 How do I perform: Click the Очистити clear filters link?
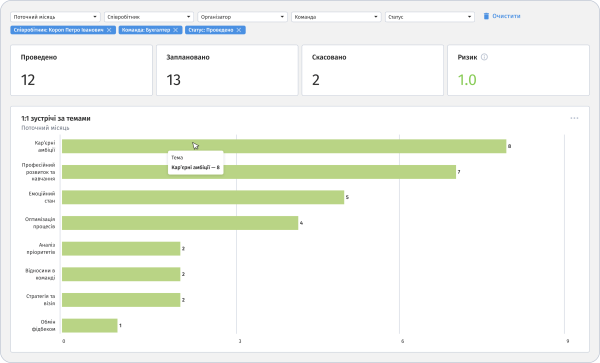[x=502, y=16]
